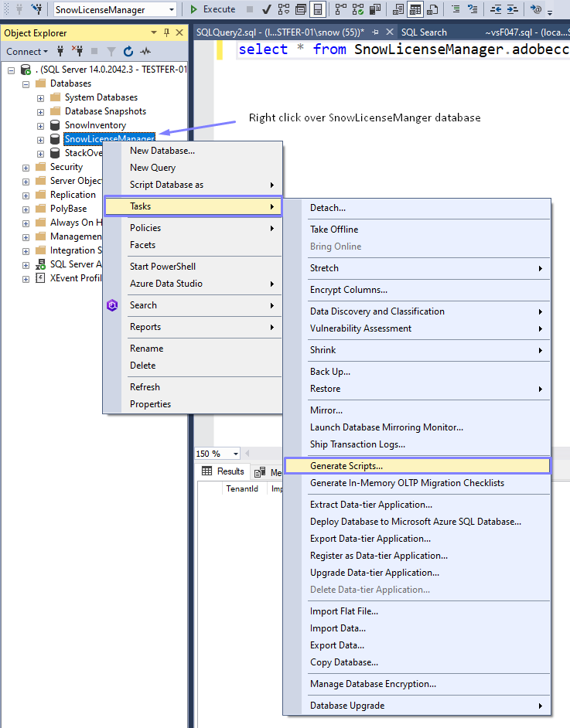The image size is (570, 728).
Task: Open the Azure Data Studio submenu
Action: (x=193, y=284)
